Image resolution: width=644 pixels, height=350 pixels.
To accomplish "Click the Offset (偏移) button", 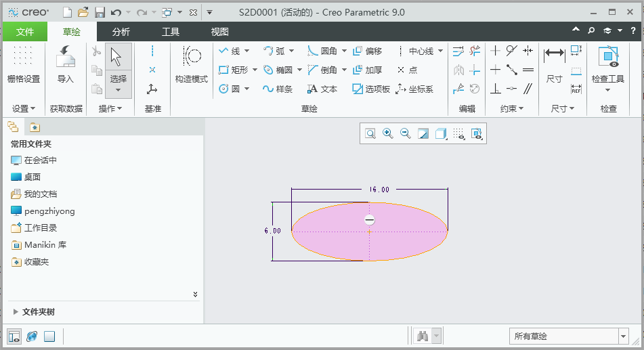I will [368, 51].
